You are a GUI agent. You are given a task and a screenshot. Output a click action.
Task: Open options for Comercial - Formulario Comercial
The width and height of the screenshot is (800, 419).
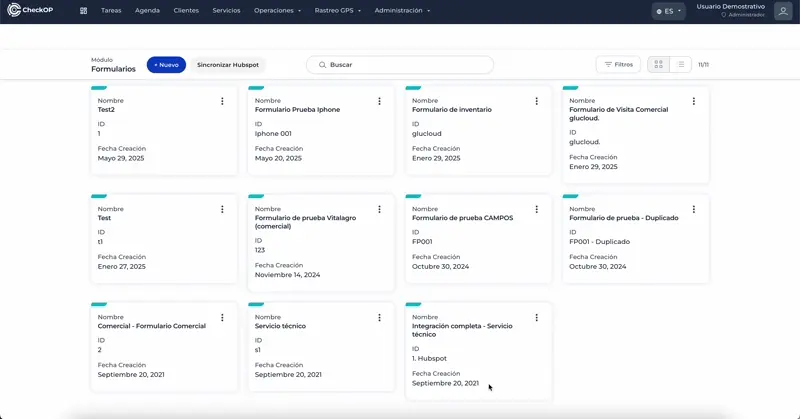[x=222, y=318]
